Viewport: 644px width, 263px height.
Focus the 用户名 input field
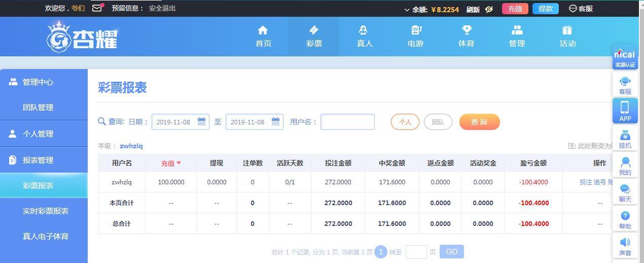pyautogui.click(x=348, y=122)
